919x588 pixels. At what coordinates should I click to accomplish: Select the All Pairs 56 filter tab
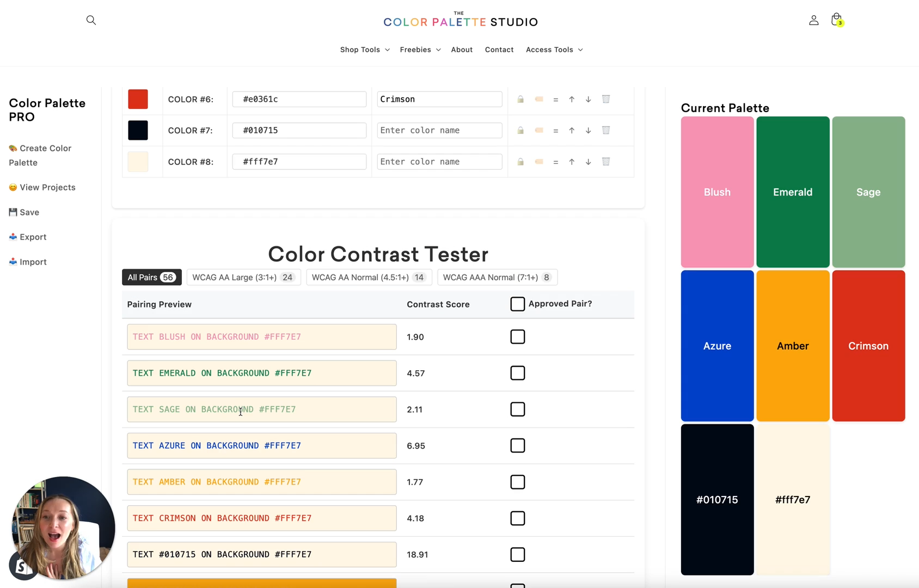tap(152, 277)
